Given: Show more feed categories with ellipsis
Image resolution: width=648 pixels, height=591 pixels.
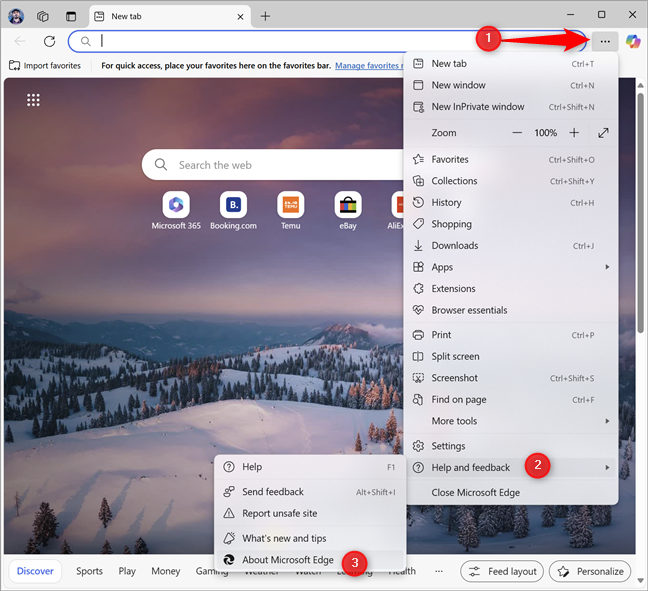Looking at the screenshot, I should 439,571.
